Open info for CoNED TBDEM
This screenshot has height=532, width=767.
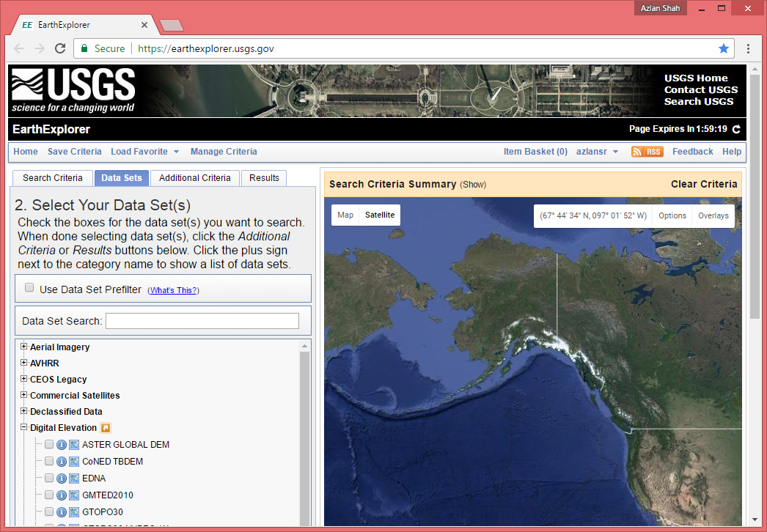pyautogui.click(x=62, y=462)
